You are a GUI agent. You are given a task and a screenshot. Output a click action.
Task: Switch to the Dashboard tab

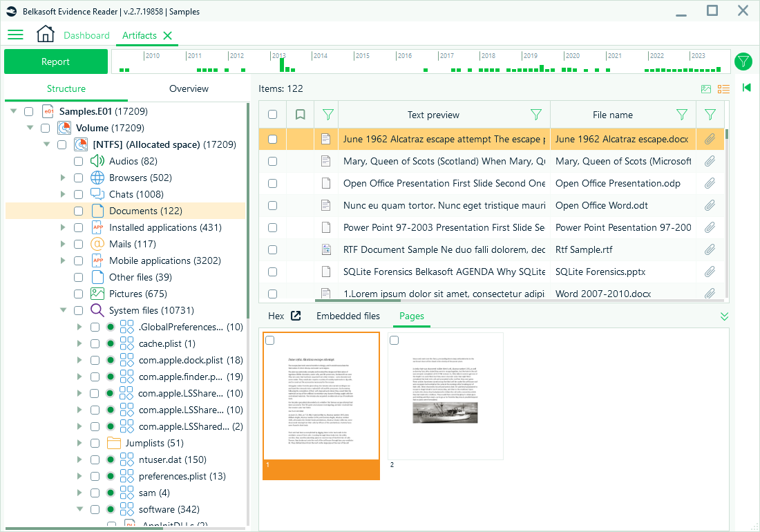(87, 35)
